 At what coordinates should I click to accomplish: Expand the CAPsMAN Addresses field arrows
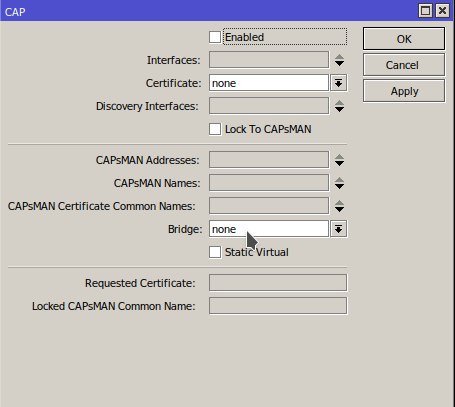(339, 160)
